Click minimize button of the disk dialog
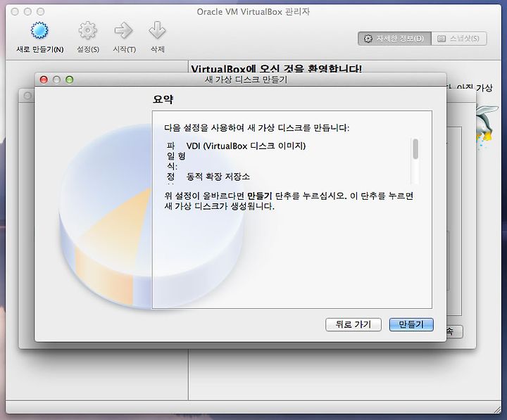The width and height of the screenshot is (507, 420). pos(56,79)
